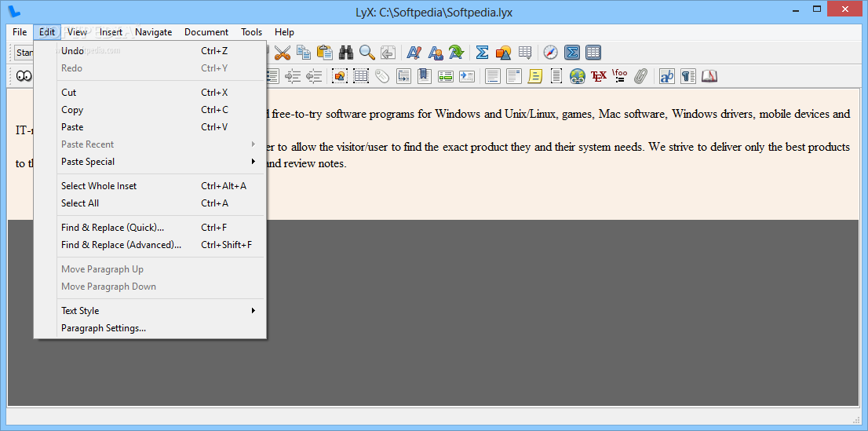The width and height of the screenshot is (868, 431).
Task: Click the magnifying glass advanced find icon
Action: [367, 53]
